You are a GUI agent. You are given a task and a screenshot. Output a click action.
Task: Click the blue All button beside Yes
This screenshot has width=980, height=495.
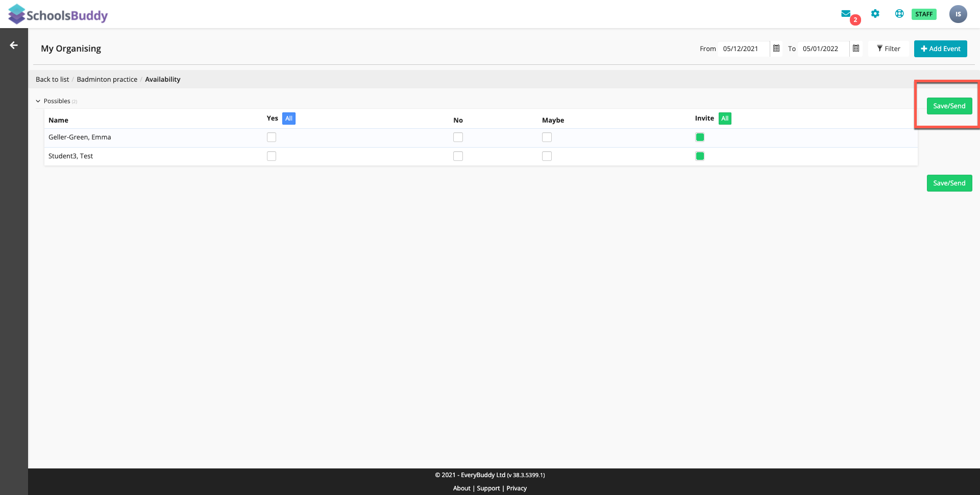289,119
